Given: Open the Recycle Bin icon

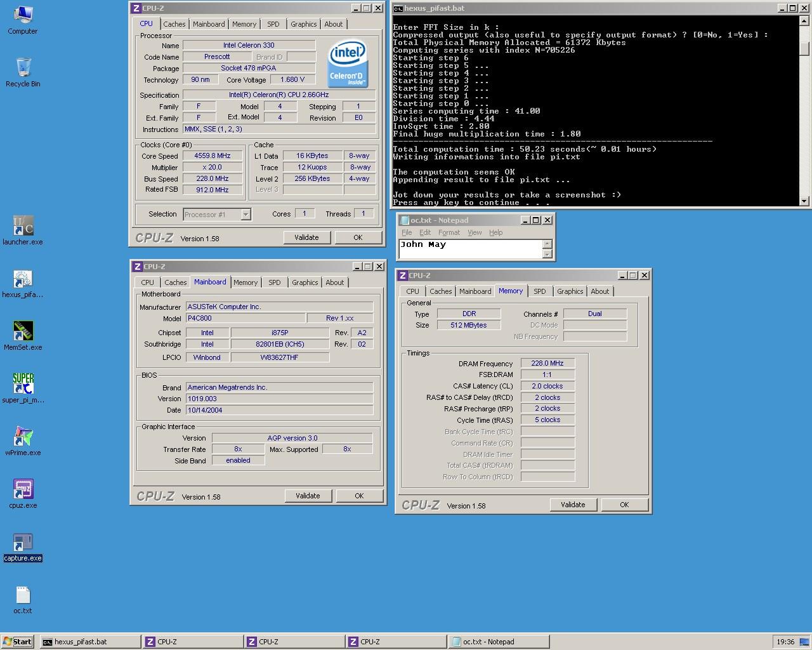Looking at the screenshot, I should [23, 72].
